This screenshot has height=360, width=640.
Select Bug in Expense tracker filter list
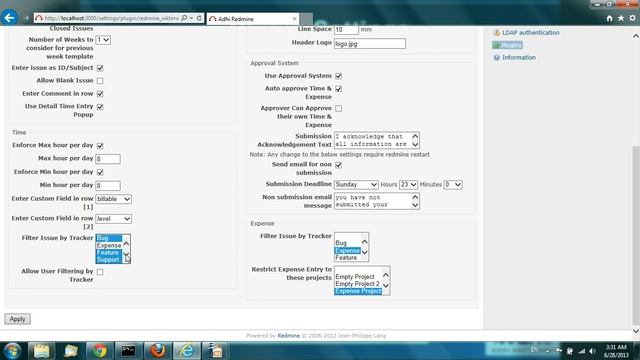(x=341, y=243)
